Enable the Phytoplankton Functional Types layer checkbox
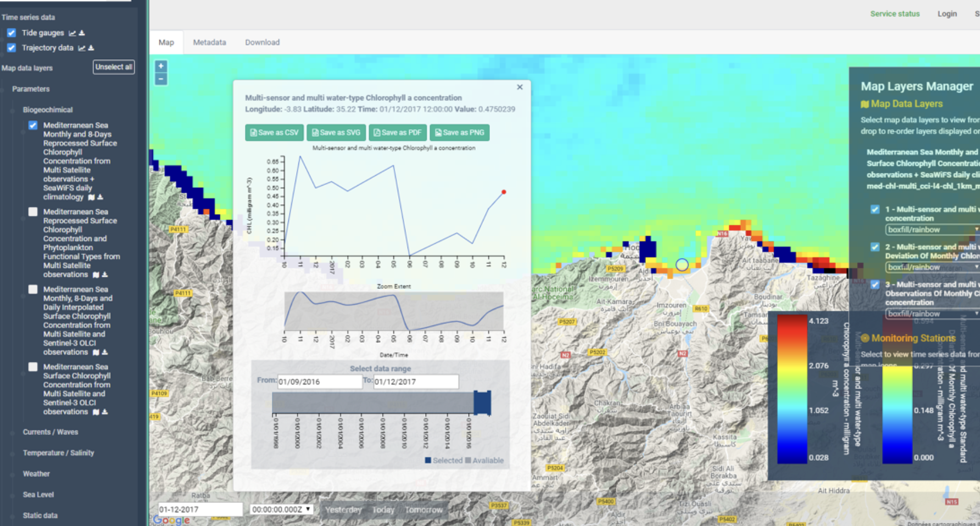Image resolution: width=980 pixels, height=526 pixels. (33, 212)
